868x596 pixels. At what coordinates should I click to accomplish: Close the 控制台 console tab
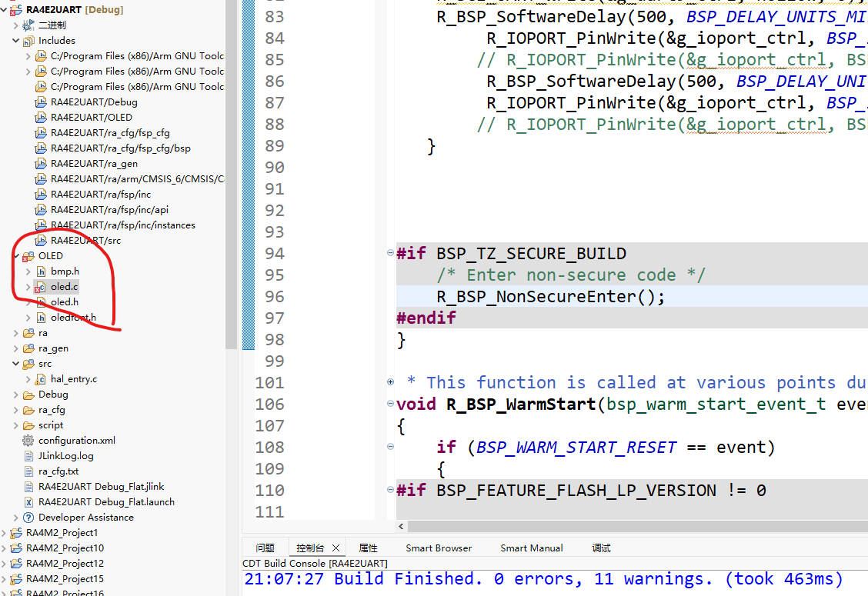336,548
